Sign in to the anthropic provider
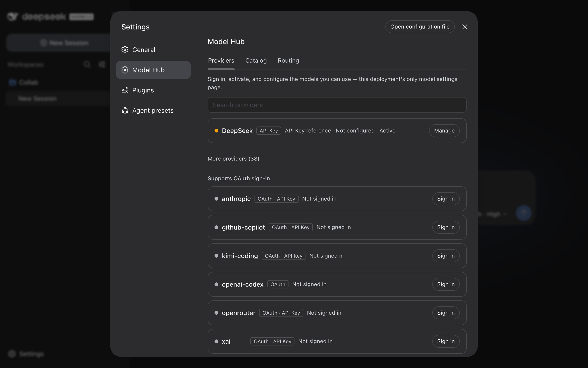The height and width of the screenshot is (368, 588). (x=446, y=198)
